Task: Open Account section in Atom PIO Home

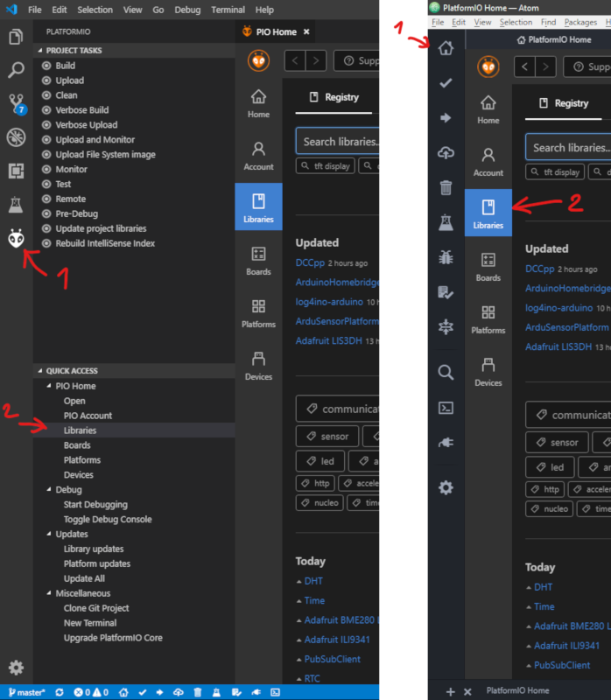Action: [x=488, y=163]
